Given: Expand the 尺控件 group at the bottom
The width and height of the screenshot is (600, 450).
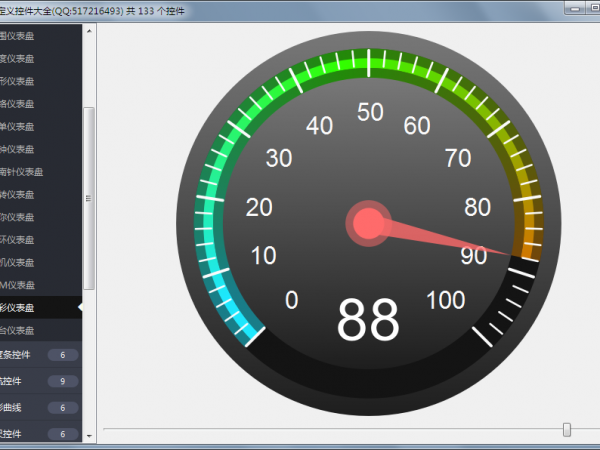Looking at the screenshot, I should [x=30, y=433].
